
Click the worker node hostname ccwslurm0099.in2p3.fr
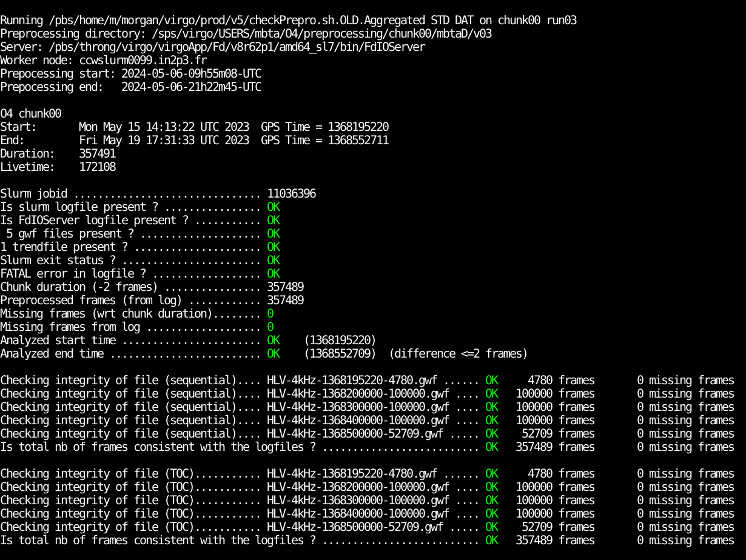pos(143,61)
